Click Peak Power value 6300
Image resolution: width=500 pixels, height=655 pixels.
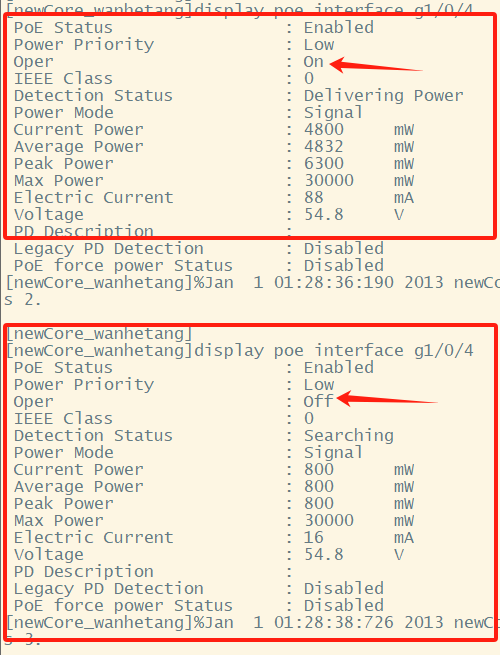pos(324,164)
